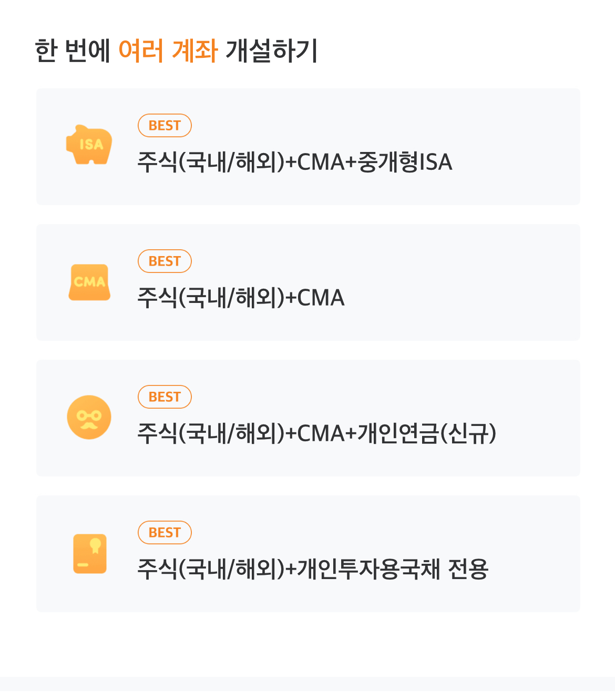Image resolution: width=615 pixels, height=700 pixels.
Task: Choose 주식(국내/해외)+CMA+개인연금(신규) account text
Action: (316, 433)
